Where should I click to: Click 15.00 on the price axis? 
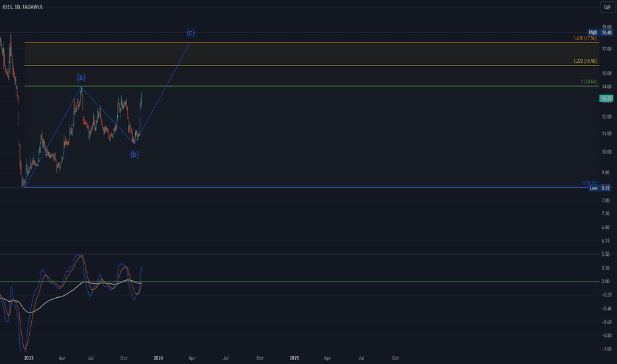click(606, 73)
